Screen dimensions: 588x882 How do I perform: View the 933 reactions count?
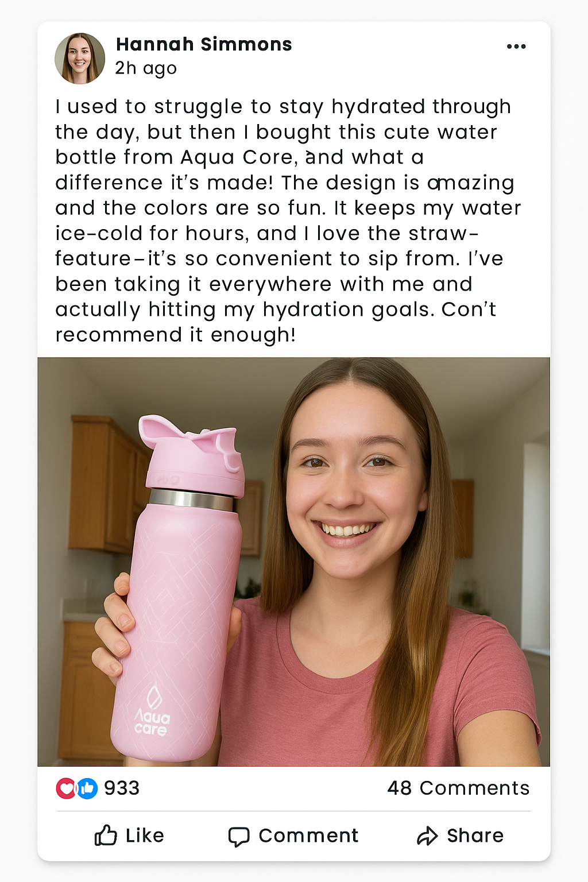122,788
